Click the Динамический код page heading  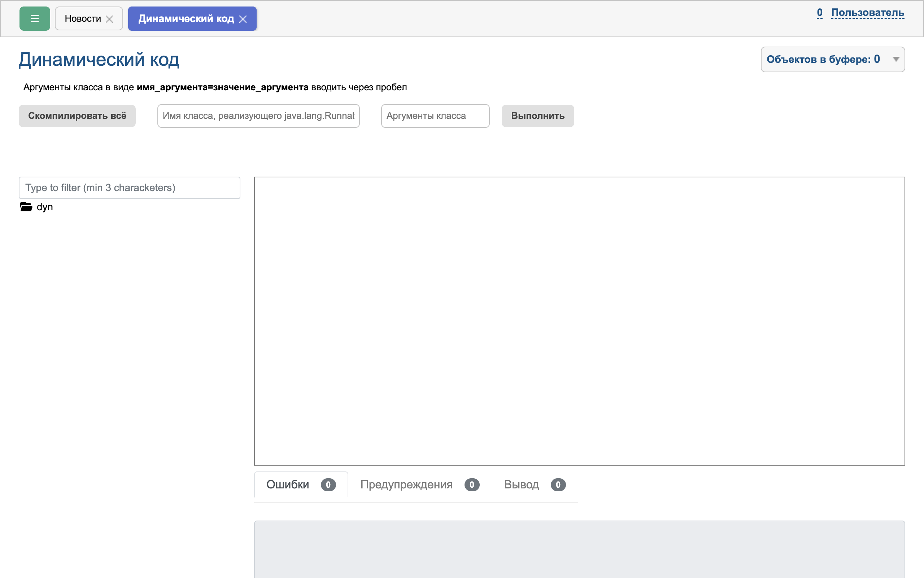pos(99,60)
